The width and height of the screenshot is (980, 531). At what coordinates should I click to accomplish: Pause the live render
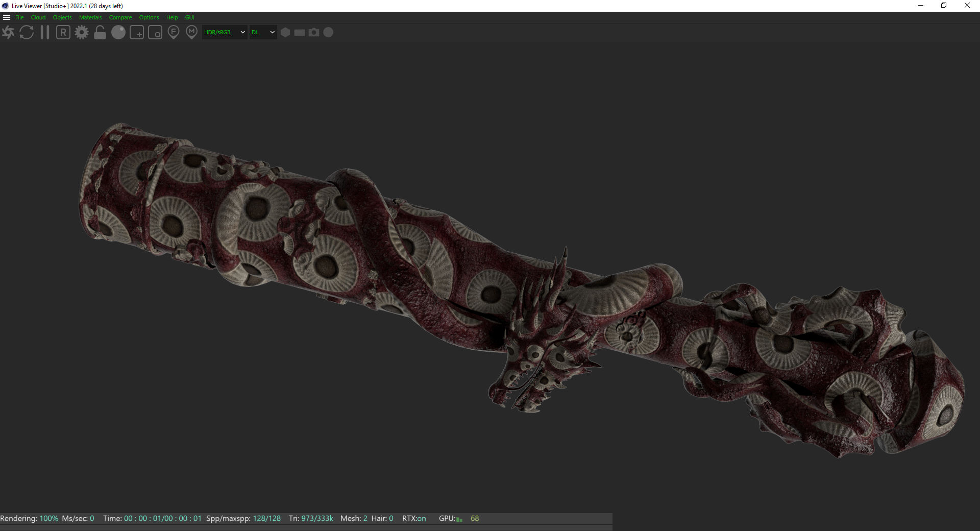pyautogui.click(x=45, y=33)
